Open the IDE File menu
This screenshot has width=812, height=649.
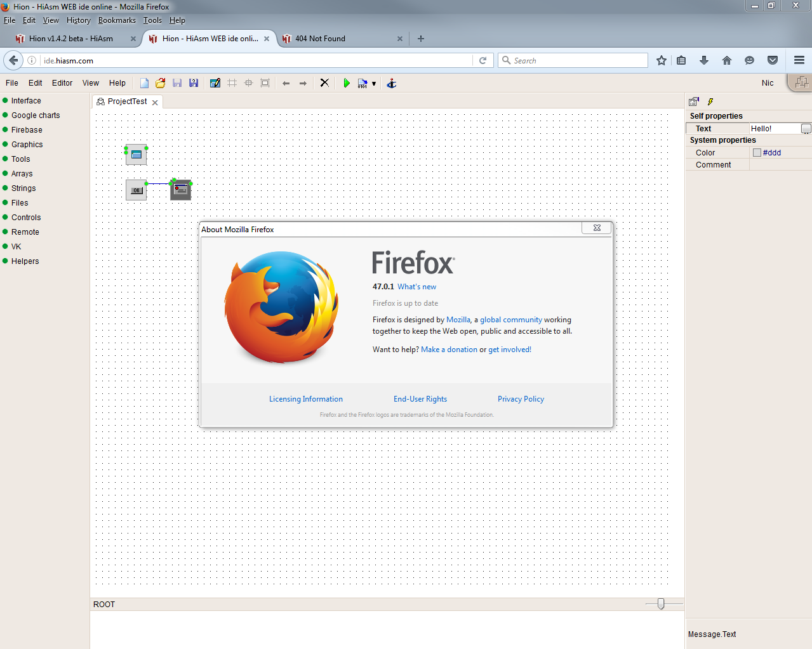(x=12, y=83)
